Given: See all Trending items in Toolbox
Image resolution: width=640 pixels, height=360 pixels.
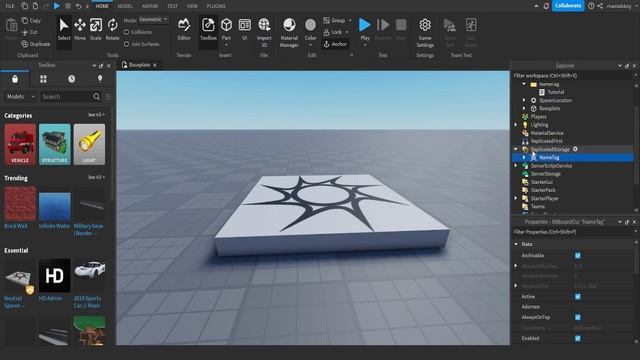Looking at the screenshot, I should 96,177.
